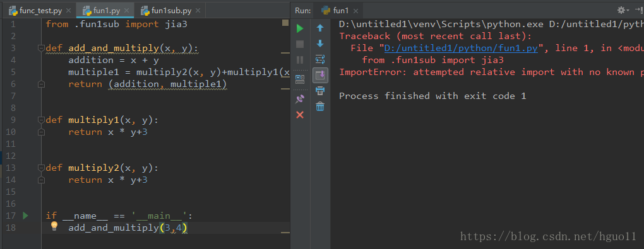Click the 'Traceback (most recent call last):' line
644x249 pixels.
pos(436,36)
